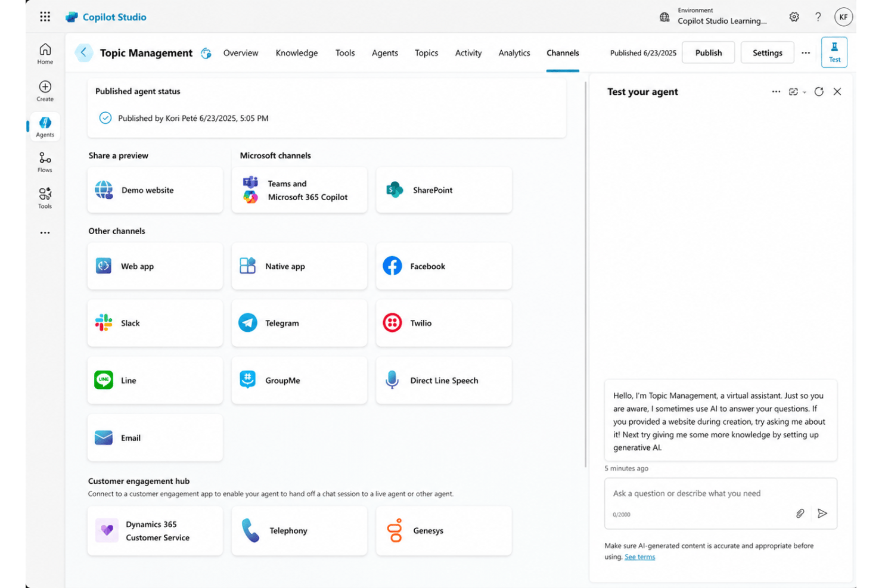The width and height of the screenshot is (882, 588).
Task: Configure the Line channel
Action: tap(155, 380)
